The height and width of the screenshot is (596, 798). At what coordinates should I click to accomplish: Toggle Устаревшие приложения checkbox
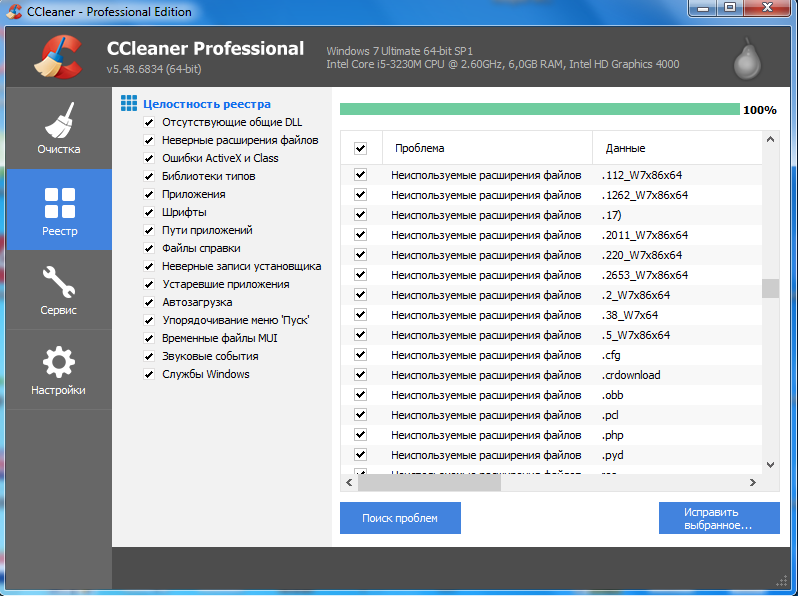tap(149, 284)
